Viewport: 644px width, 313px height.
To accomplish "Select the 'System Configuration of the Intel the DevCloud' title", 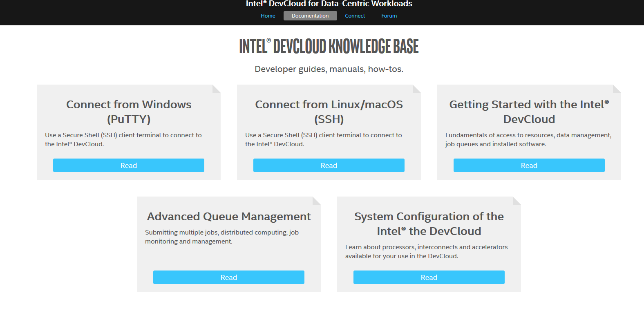I will point(429,224).
